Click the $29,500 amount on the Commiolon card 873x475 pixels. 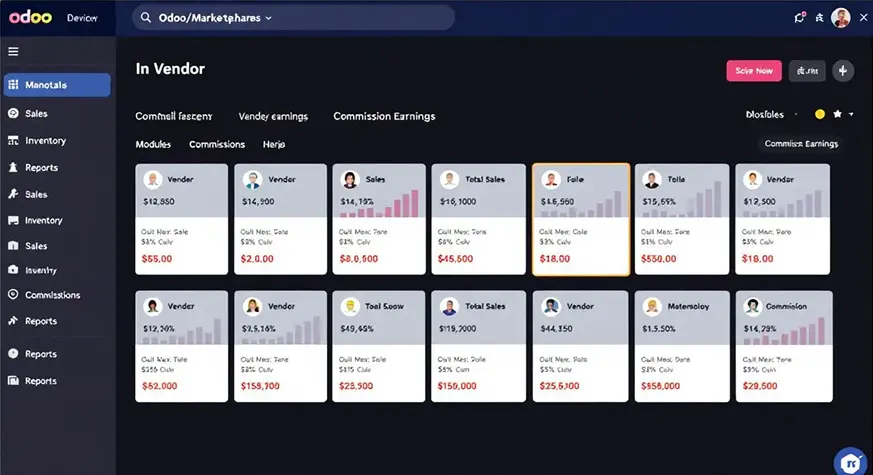point(760,386)
